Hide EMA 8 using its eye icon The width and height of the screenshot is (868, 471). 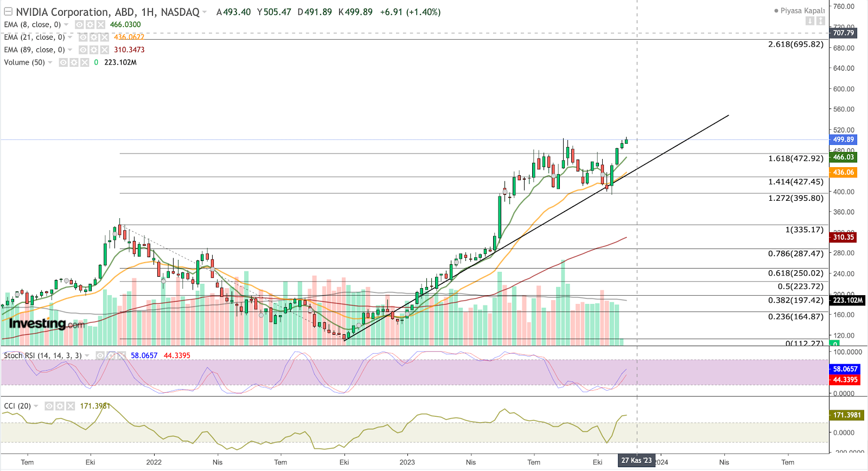coord(79,24)
